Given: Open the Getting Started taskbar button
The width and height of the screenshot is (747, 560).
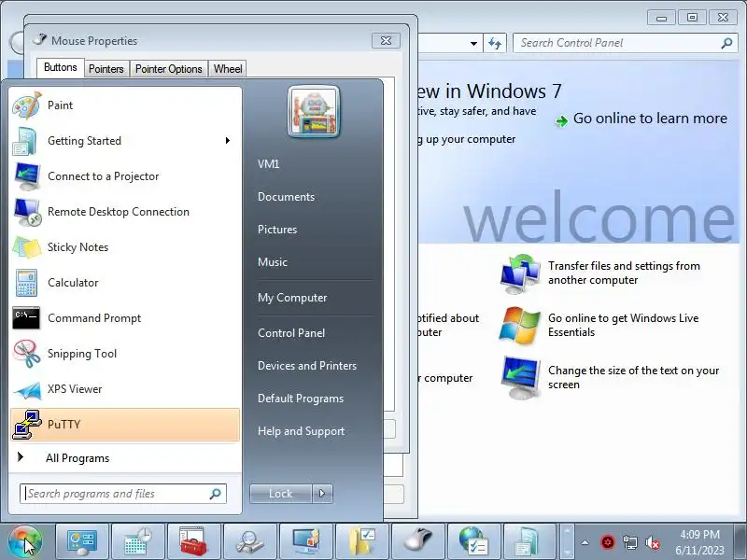Looking at the screenshot, I should 529,541.
